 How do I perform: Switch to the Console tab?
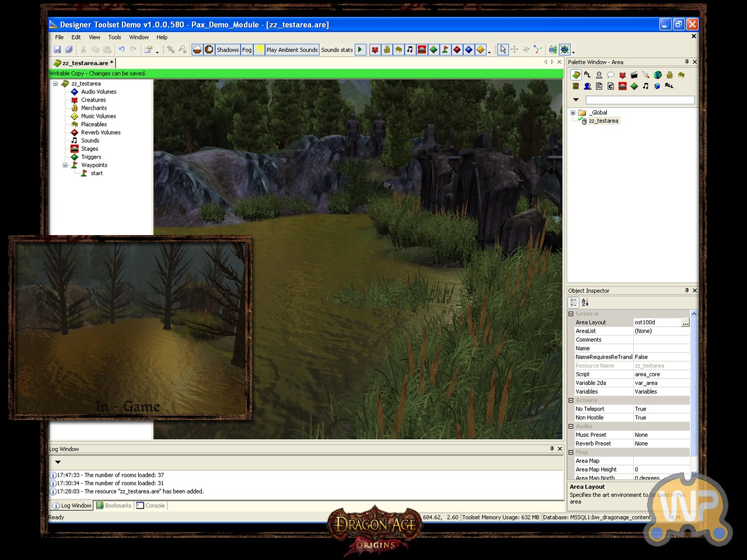[151, 506]
